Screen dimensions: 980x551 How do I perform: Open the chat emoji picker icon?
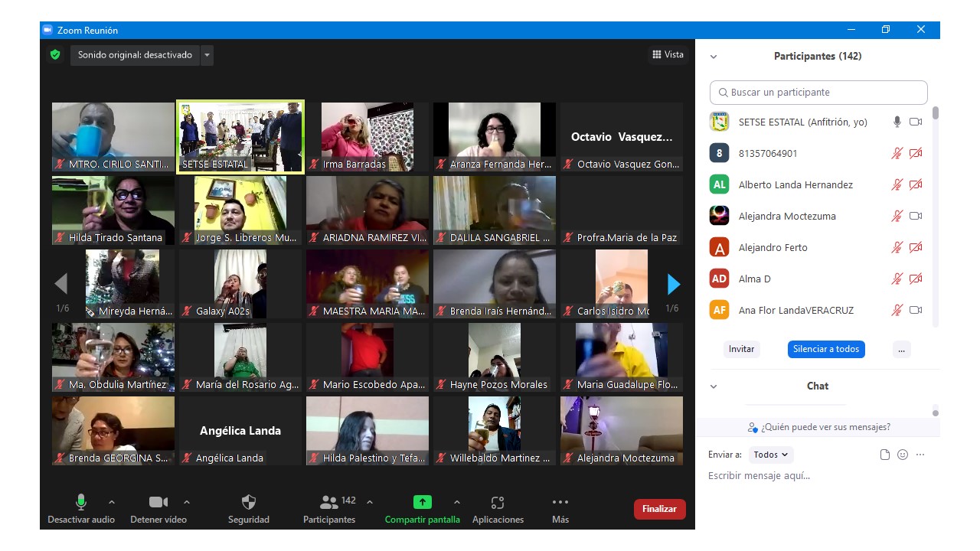(903, 455)
